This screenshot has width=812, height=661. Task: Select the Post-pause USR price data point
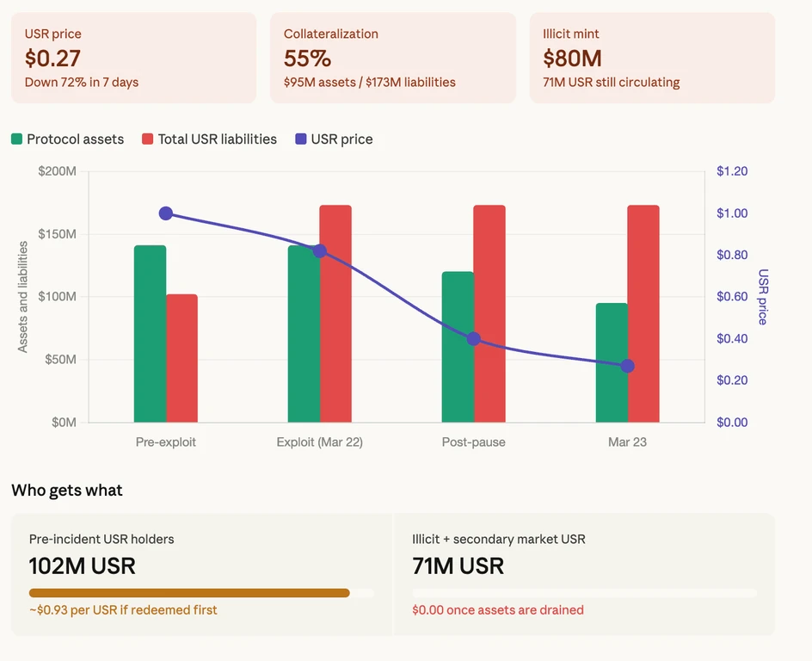click(473, 339)
